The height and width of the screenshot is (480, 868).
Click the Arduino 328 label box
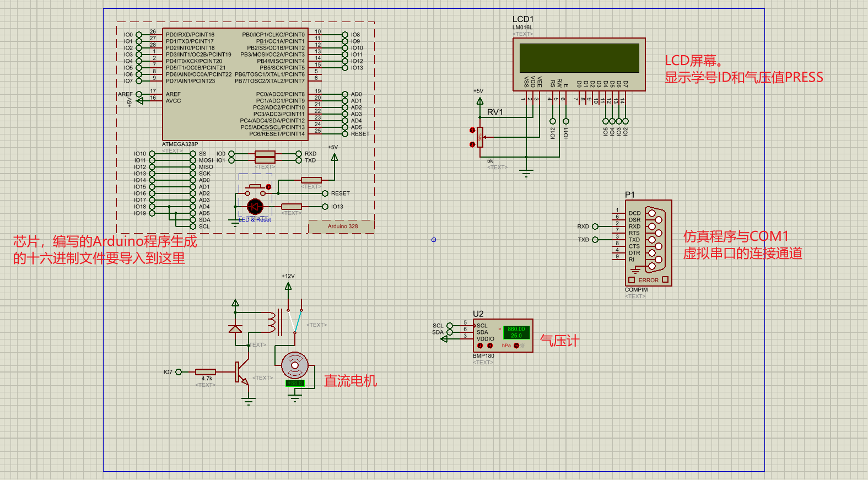tap(342, 226)
